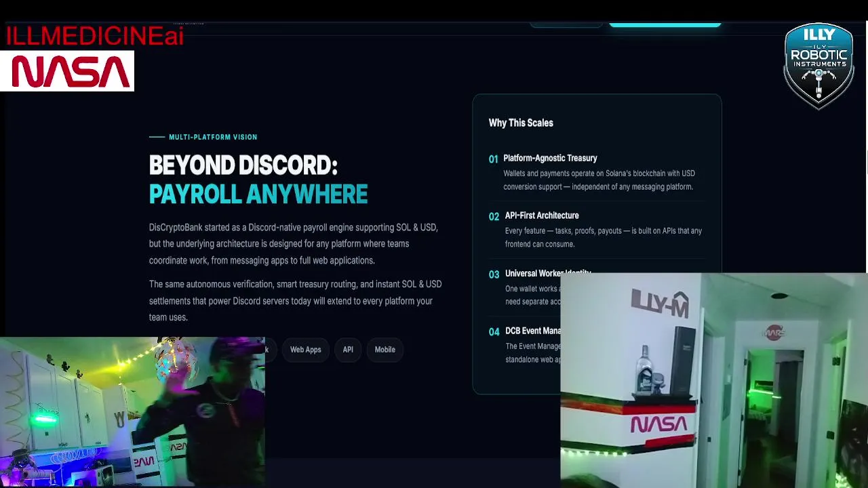Click paragraph starting 'DisCryptoBank started as'
Viewport: 868px width, 488px height.
(294, 244)
